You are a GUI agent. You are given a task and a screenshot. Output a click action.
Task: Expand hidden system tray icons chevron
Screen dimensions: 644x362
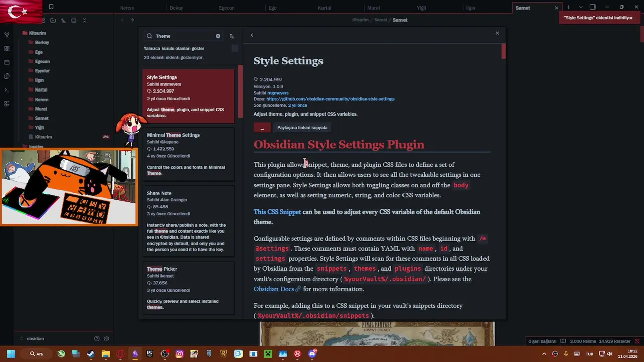(544, 354)
